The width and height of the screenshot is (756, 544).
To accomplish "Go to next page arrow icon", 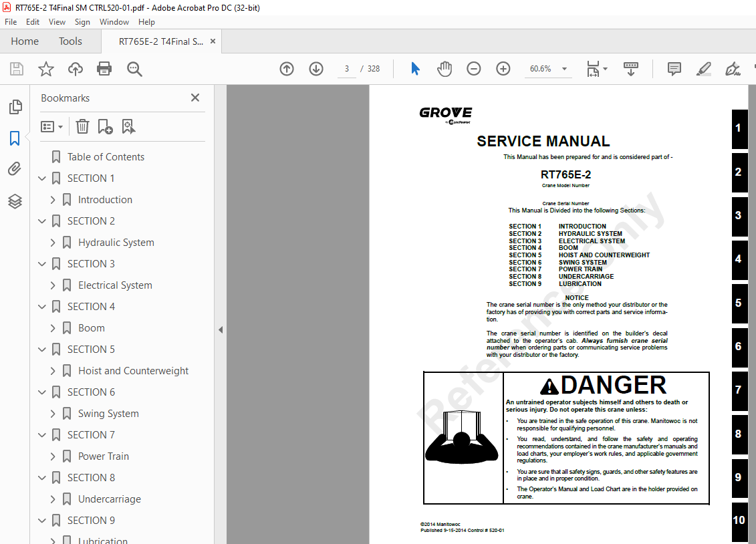I will click(x=316, y=69).
